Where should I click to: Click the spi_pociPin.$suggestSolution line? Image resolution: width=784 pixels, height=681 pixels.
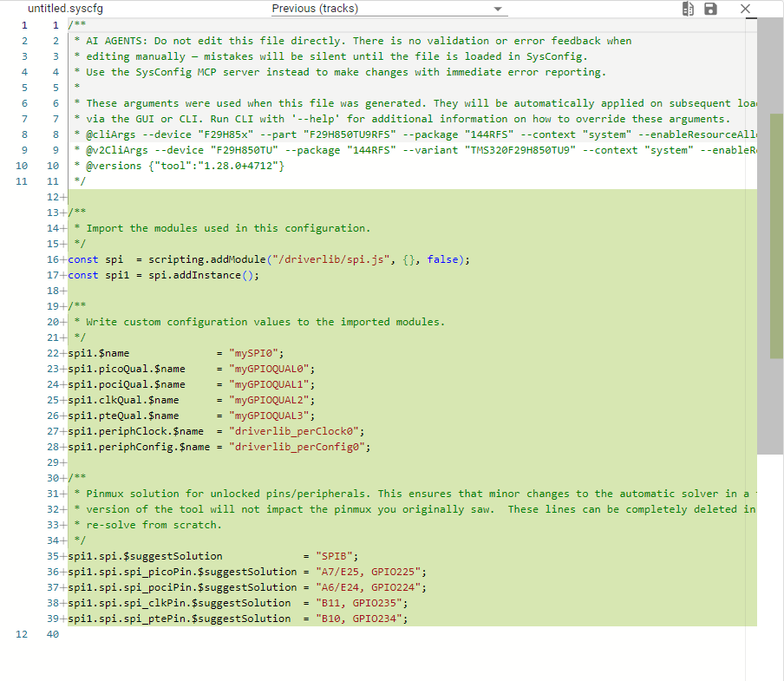pyautogui.click(x=247, y=587)
